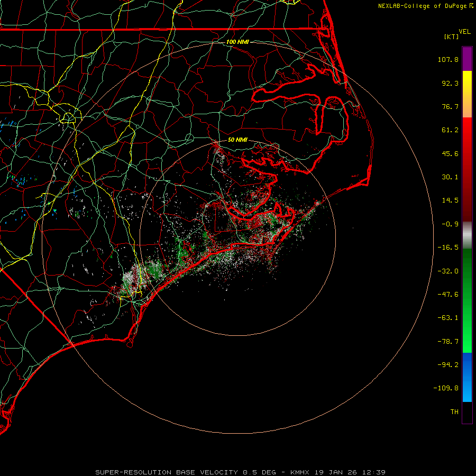The height and width of the screenshot is (476, 476).
Task: Select the gray band near -0.9 knots
Action: click(x=467, y=235)
